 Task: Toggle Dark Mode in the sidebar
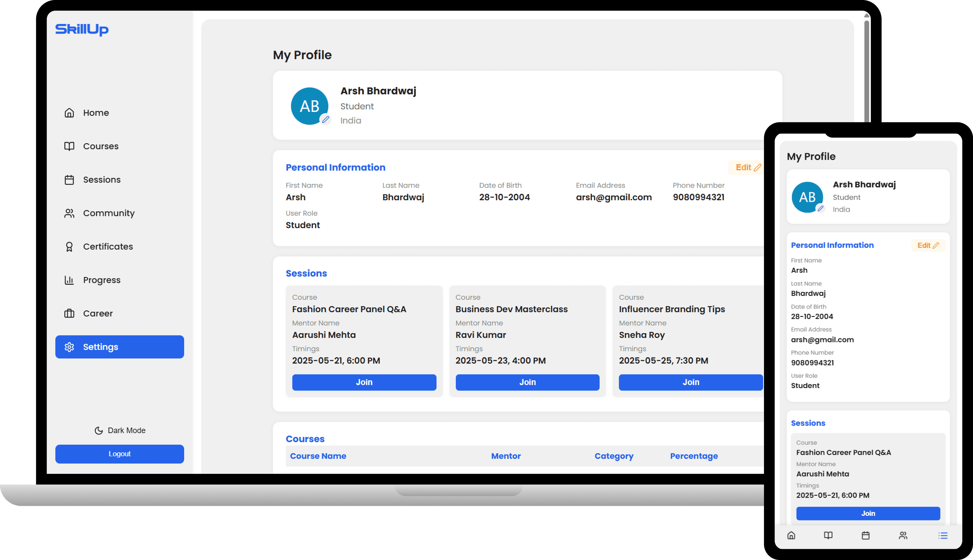[x=120, y=430]
